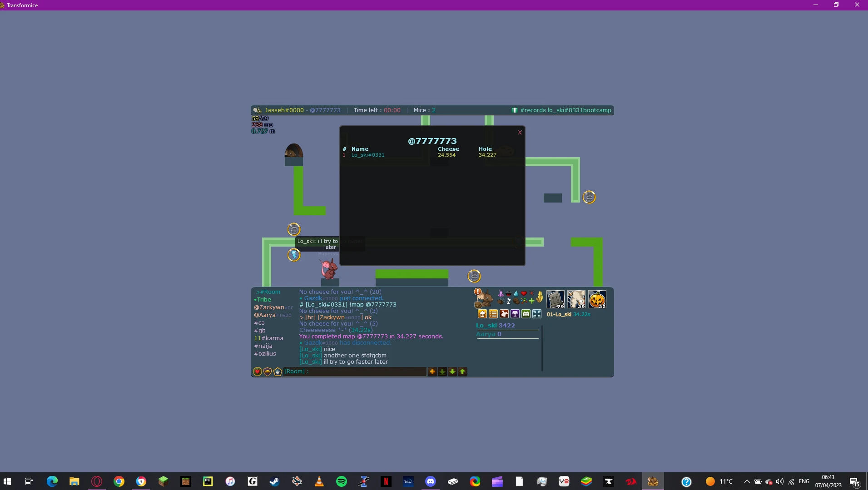Screen dimensions: 868x490
Task: Click the lightning bolt token in the map
Action: 294,255
